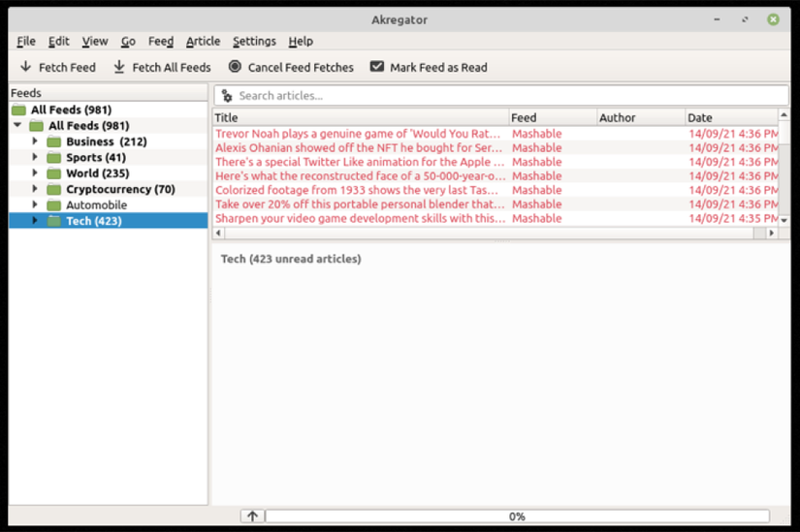Open the Go menu

pos(128,42)
